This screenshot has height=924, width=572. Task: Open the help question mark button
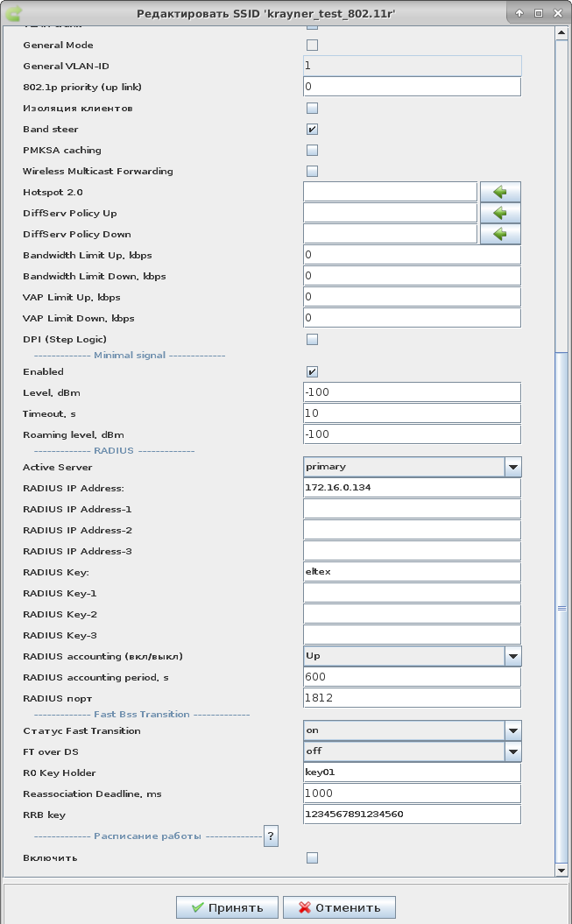[272, 836]
